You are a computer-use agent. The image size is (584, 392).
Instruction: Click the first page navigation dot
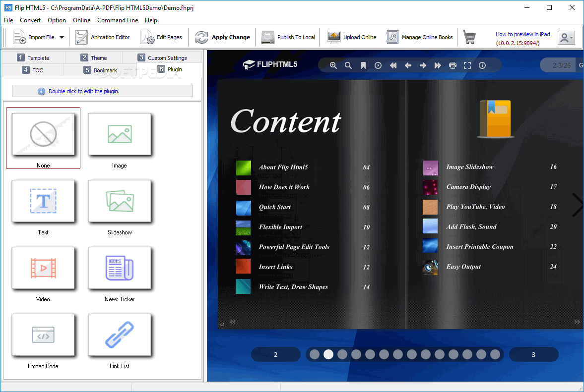(x=315, y=354)
